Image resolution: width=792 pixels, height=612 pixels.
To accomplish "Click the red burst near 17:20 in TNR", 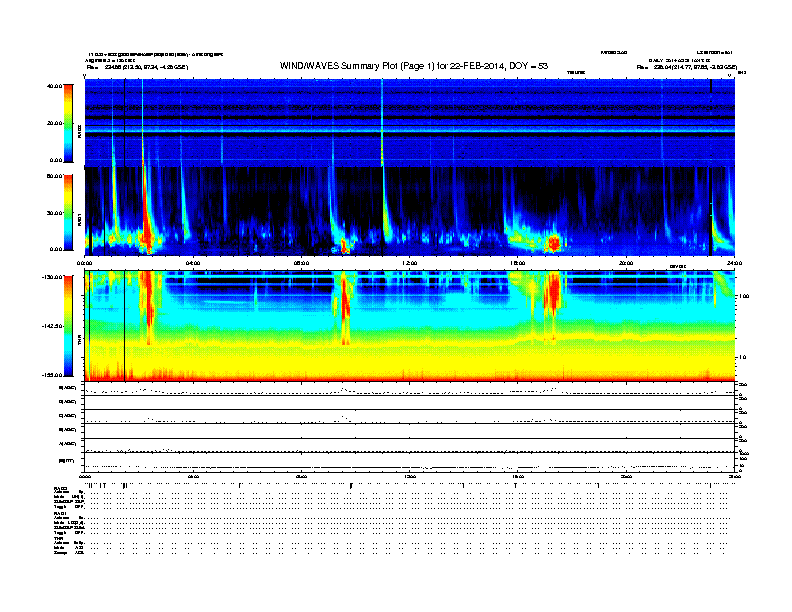I will [x=554, y=293].
